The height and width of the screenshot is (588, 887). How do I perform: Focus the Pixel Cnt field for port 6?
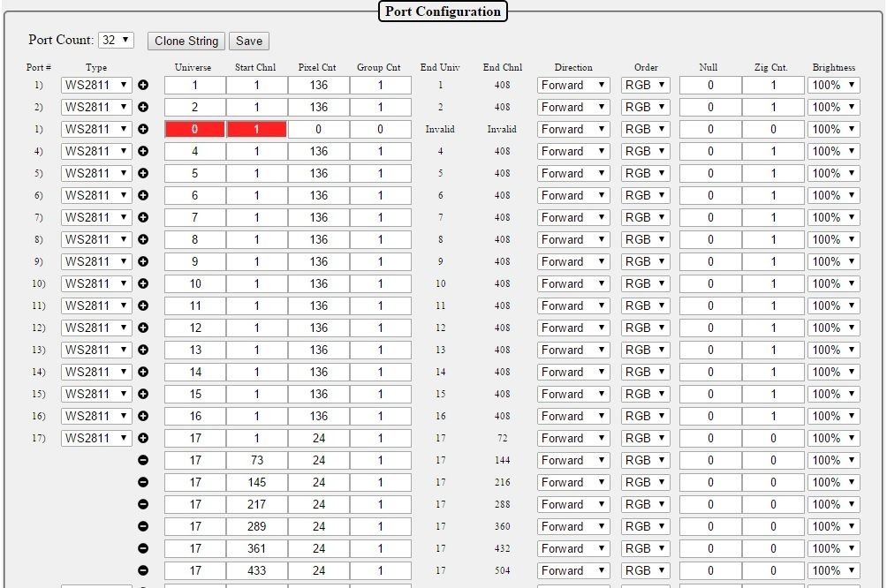(318, 195)
